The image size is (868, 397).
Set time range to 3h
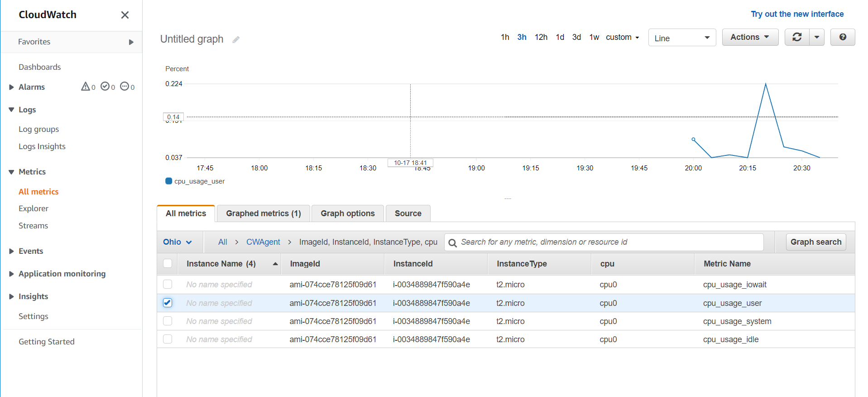(522, 37)
